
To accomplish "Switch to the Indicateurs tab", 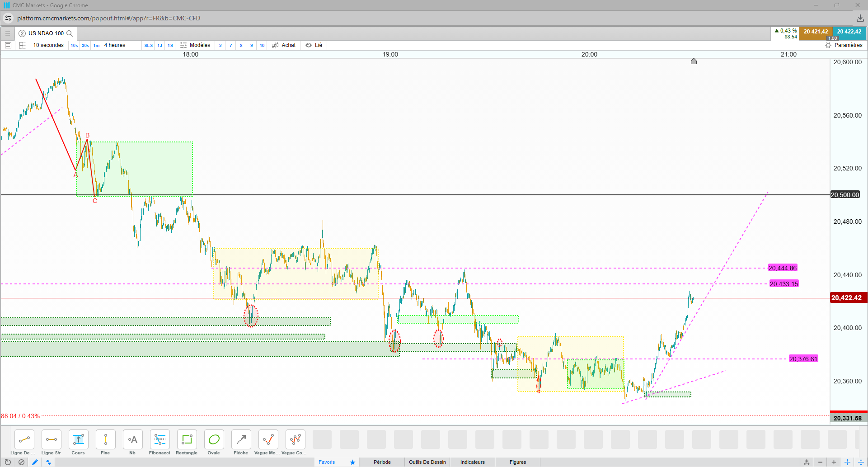I will [472, 462].
